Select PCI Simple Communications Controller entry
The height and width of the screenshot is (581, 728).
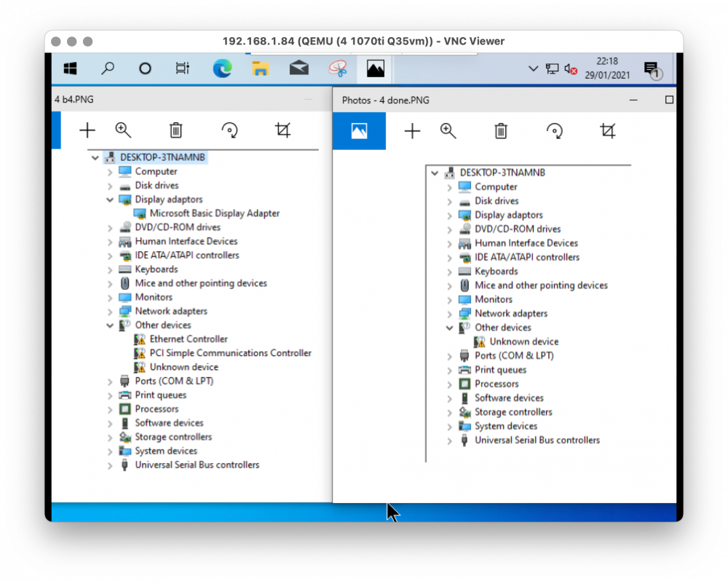point(230,353)
